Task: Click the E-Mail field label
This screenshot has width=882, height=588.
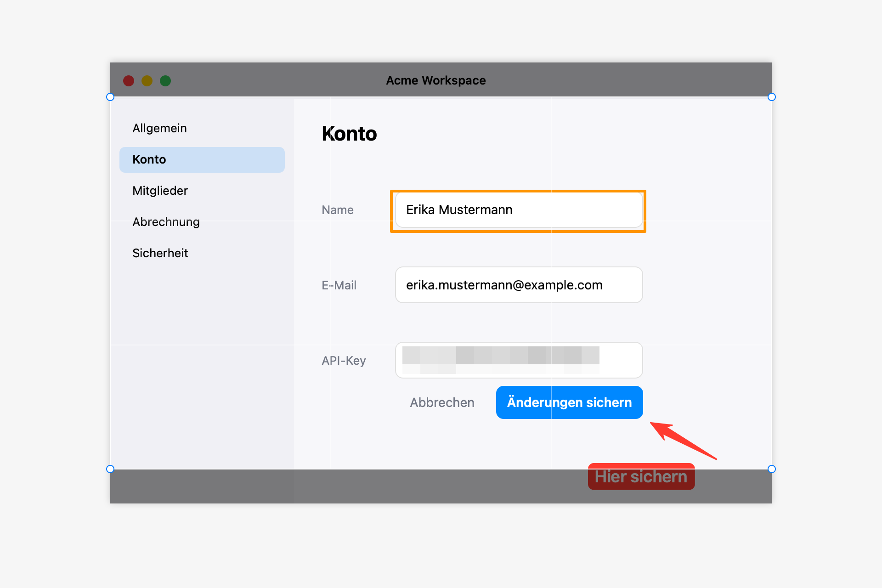Action: [x=339, y=285]
